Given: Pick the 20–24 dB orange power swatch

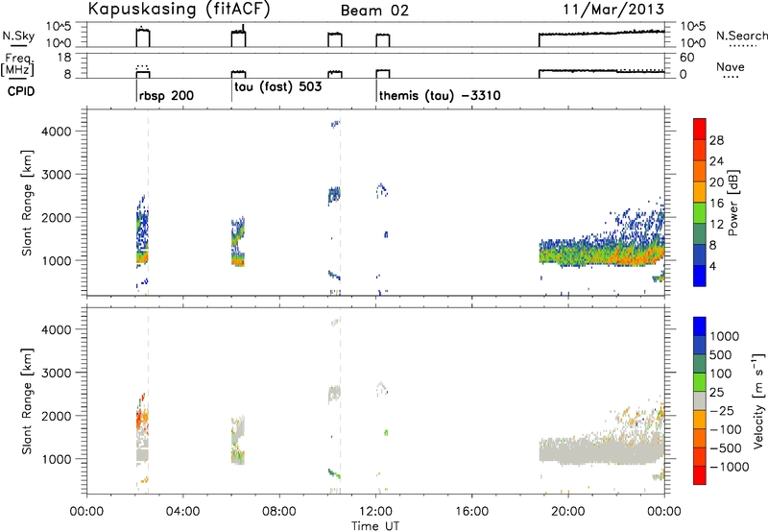Looking at the screenshot, I should point(700,171).
